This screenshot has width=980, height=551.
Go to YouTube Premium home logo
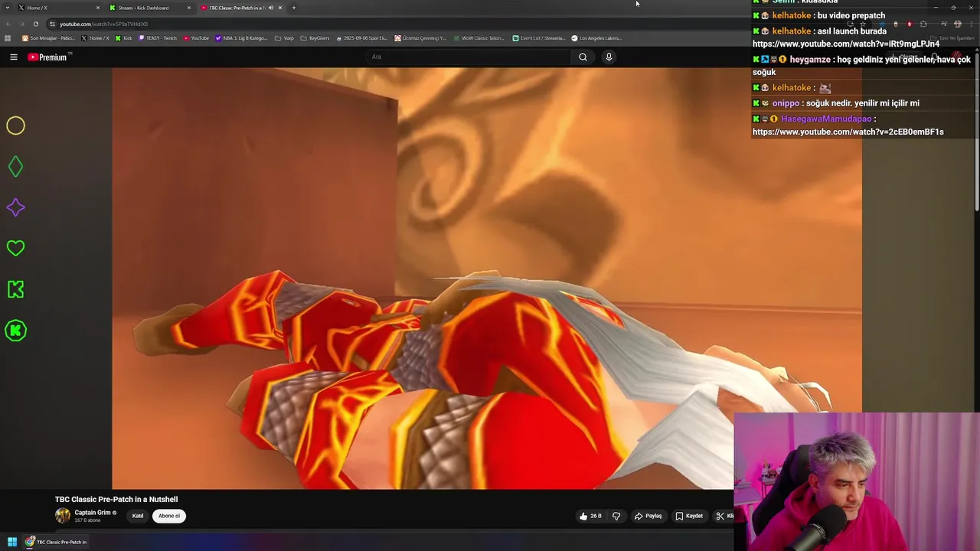point(49,57)
